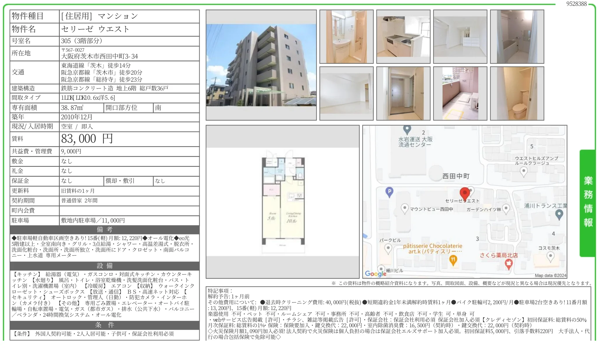Open the toilet room thumbnail photo

tap(517, 93)
